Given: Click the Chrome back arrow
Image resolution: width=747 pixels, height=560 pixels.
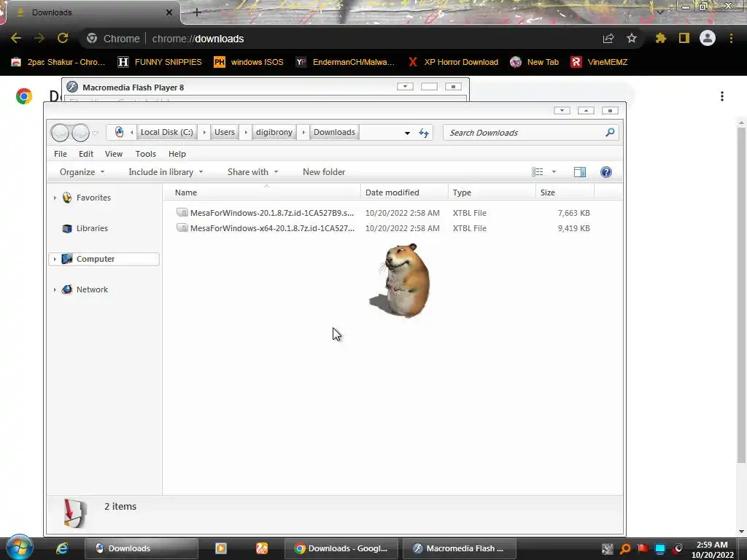Looking at the screenshot, I should tap(16, 38).
